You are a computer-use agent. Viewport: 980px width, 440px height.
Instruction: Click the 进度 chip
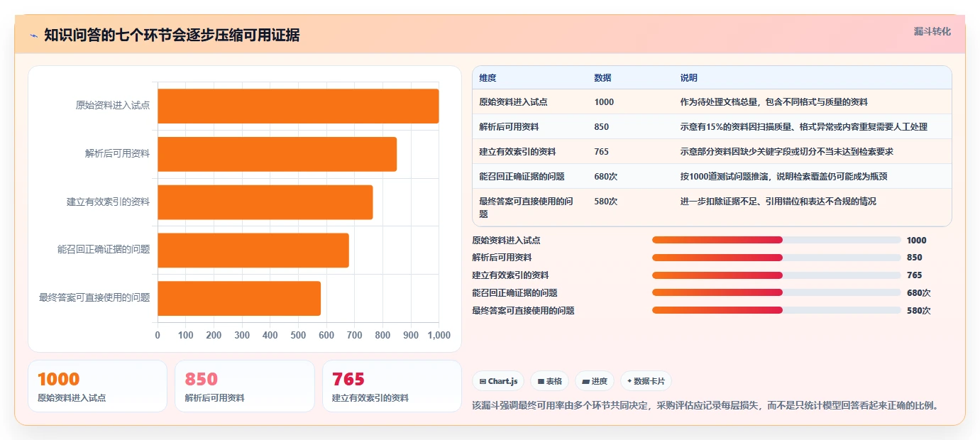pos(595,381)
